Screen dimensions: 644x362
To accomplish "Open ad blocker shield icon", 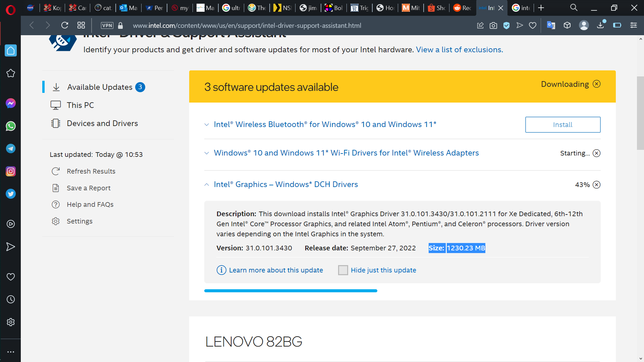I will [x=506, y=25].
